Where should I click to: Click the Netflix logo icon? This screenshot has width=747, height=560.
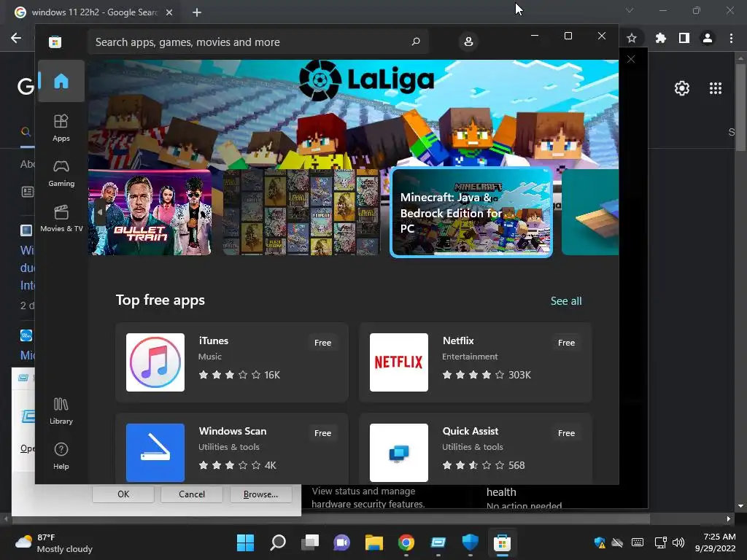[x=399, y=362]
